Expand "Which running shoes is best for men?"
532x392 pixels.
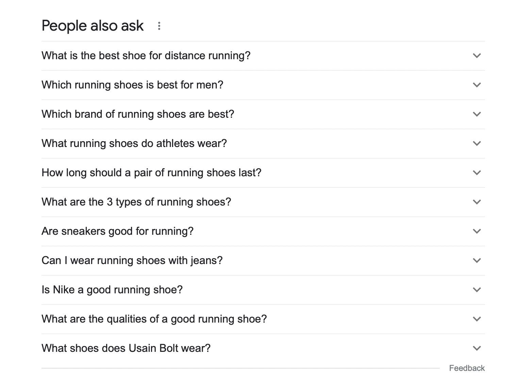477,85
